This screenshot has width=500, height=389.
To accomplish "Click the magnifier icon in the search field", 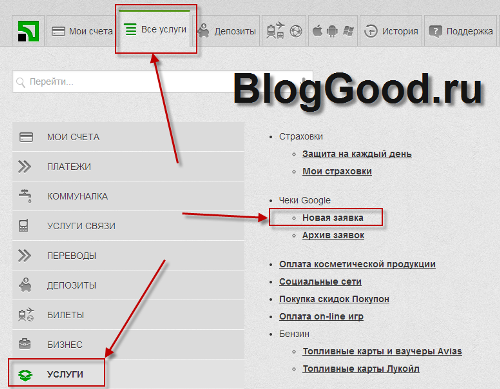I will pyautogui.click(x=21, y=82).
